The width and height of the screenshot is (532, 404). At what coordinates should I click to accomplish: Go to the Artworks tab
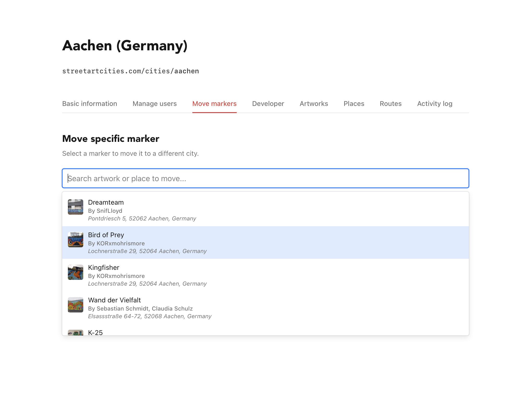[x=314, y=104]
